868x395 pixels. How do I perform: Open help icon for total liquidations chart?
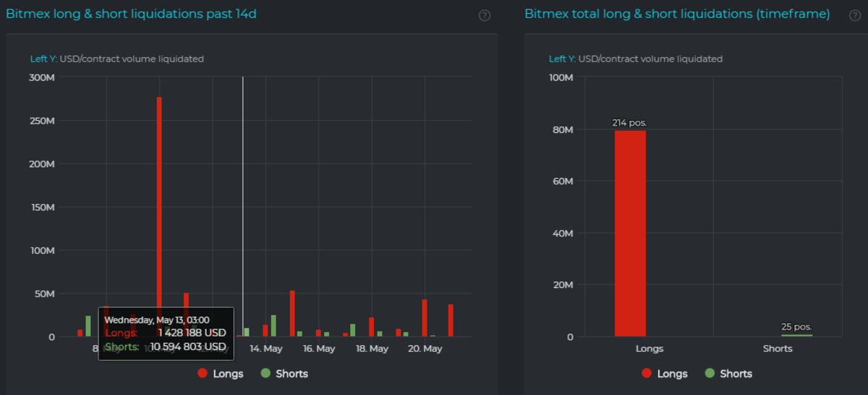pyautogui.click(x=854, y=15)
